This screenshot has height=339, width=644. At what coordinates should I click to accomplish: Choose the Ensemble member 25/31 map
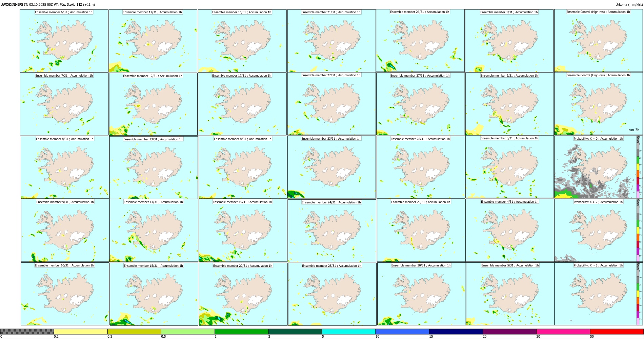tap(332, 294)
